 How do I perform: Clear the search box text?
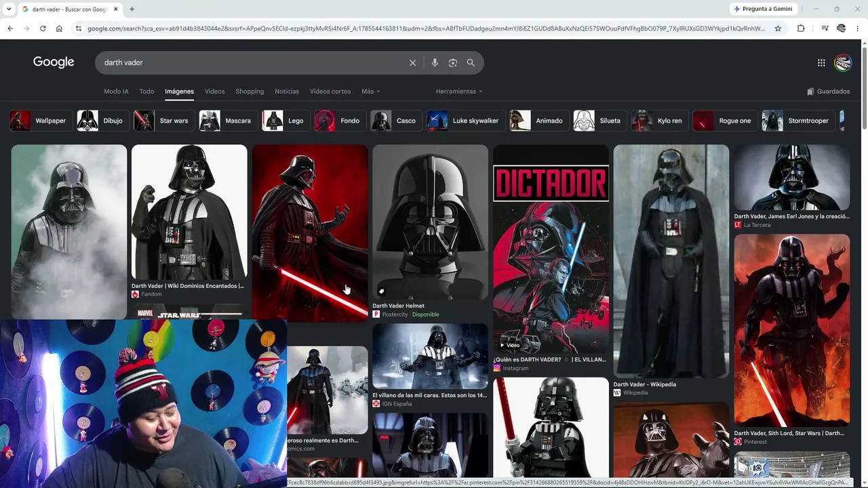pyautogui.click(x=412, y=62)
